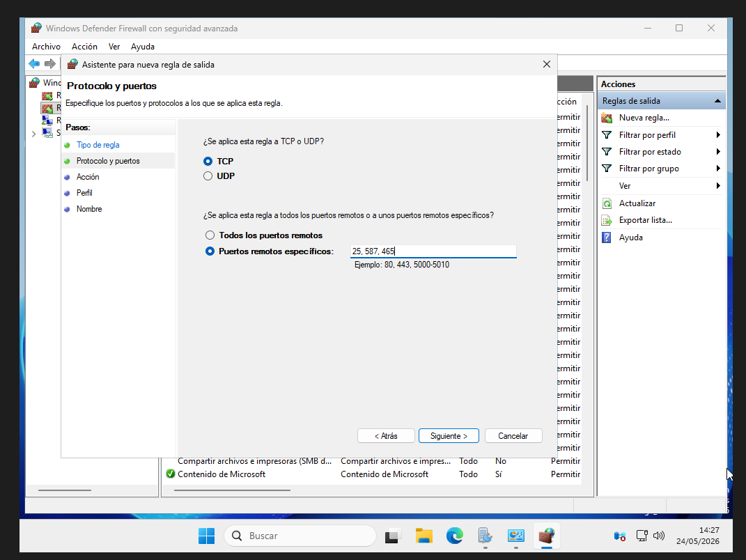The width and height of the screenshot is (746, 560).
Task: Click the Filtrar por perfil funnel icon
Action: [x=607, y=135]
